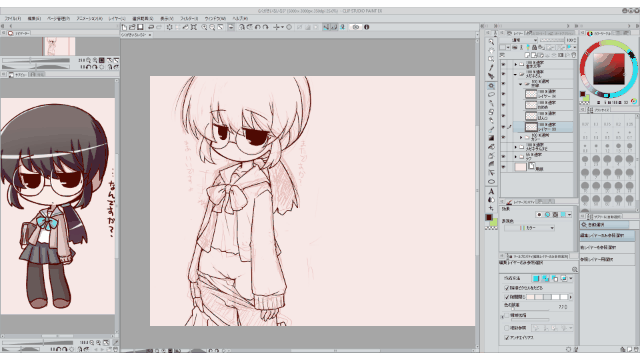640x360 pixels.
Task: Click the Open file icon in command bar
Action: (132, 27)
